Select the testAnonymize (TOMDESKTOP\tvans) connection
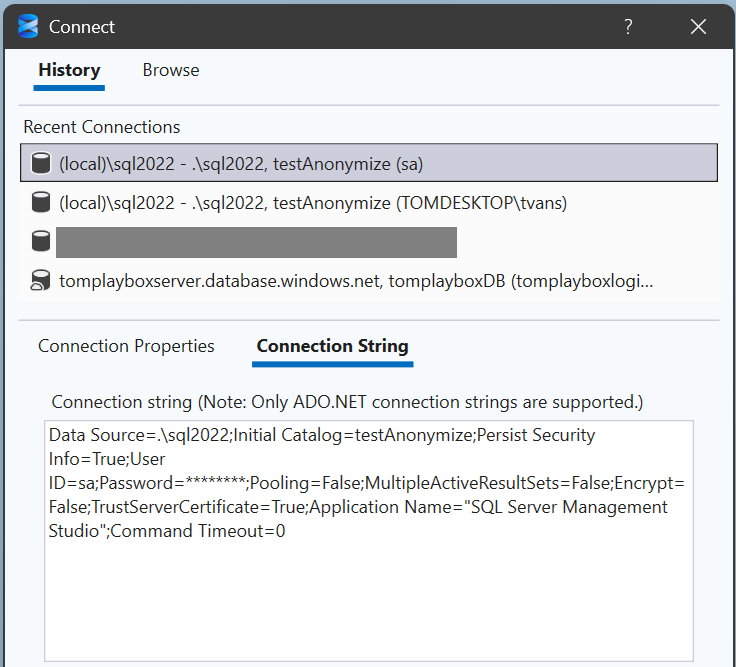Image resolution: width=736 pixels, height=667 pixels. [x=368, y=203]
